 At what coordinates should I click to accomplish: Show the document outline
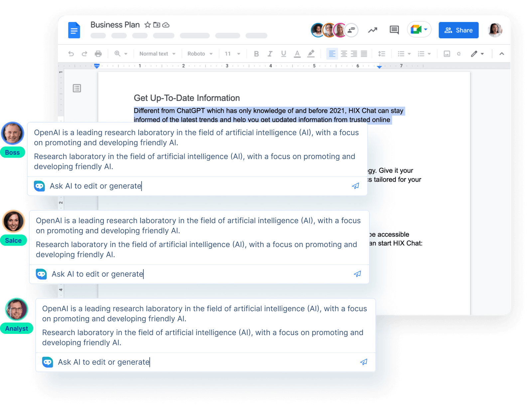click(77, 88)
